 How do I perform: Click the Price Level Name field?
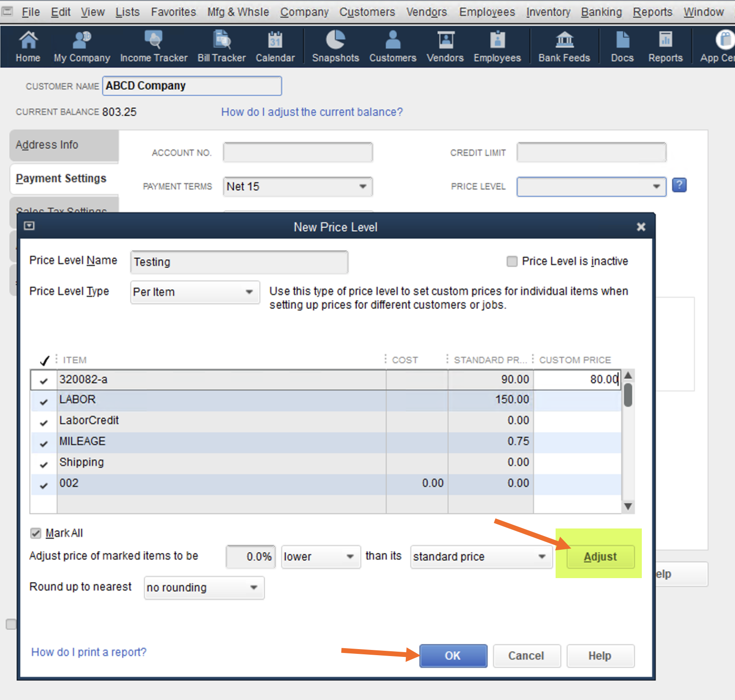[x=239, y=262]
